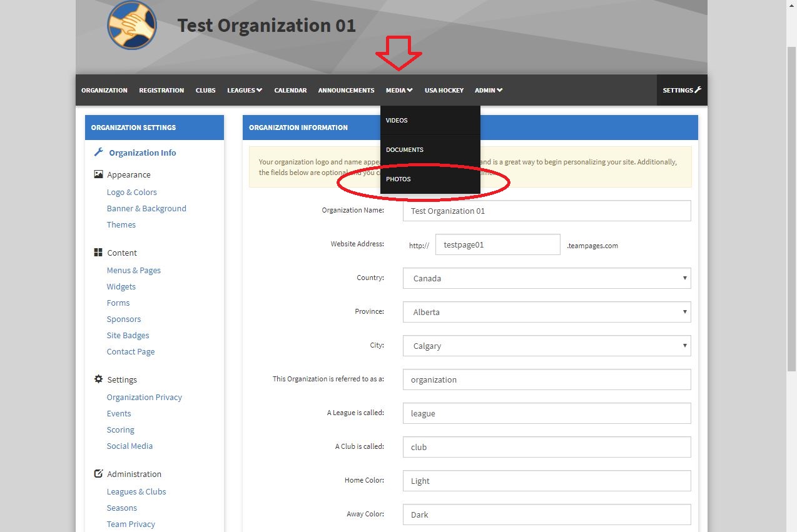Open Organization Privacy settings
Image resolution: width=797 pixels, height=532 pixels.
click(145, 397)
